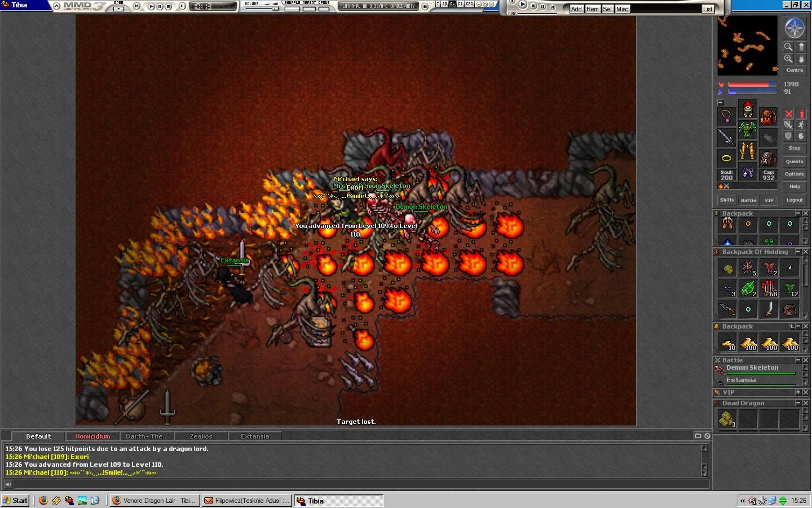Click the compass rose on the minimap
812x508 pixels.
pos(795,28)
